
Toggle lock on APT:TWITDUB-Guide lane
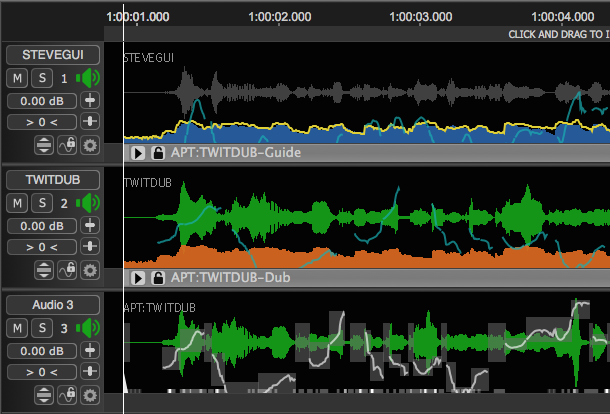click(158, 153)
